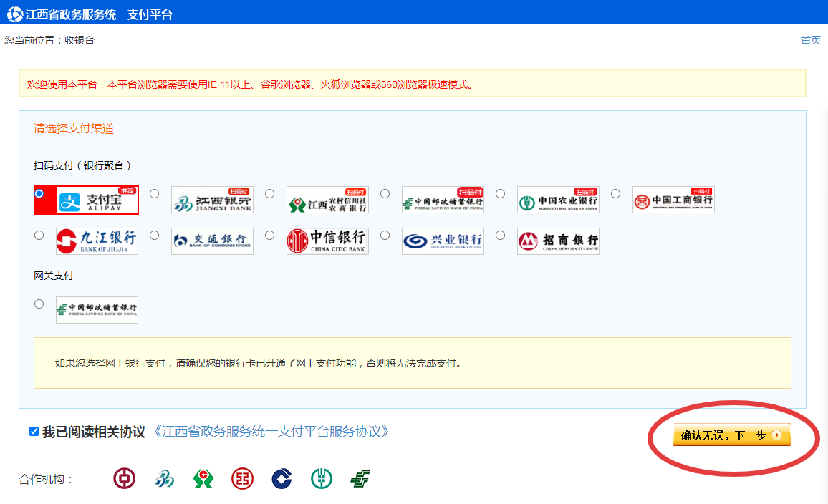Click the 江西银行 Jiangxi Bank logo

click(212, 200)
